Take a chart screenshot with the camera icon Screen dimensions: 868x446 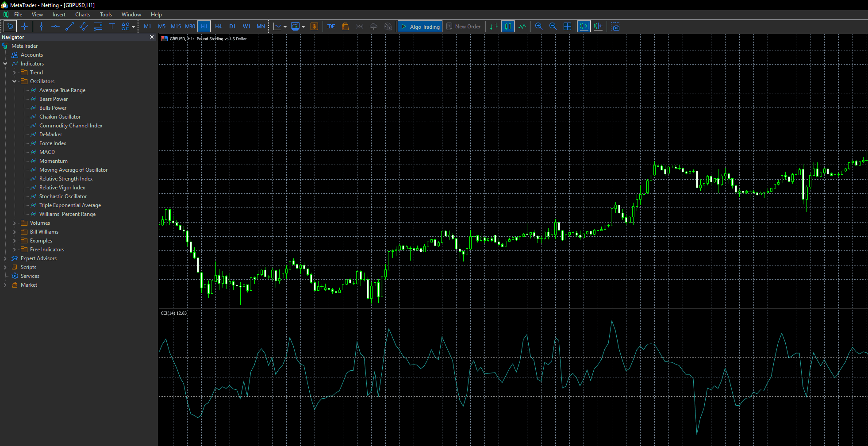[x=615, y=27]
